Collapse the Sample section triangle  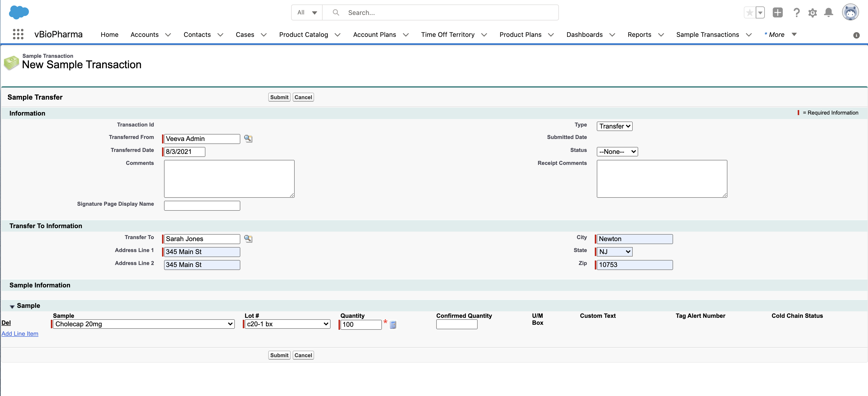(x=12, y=306)
